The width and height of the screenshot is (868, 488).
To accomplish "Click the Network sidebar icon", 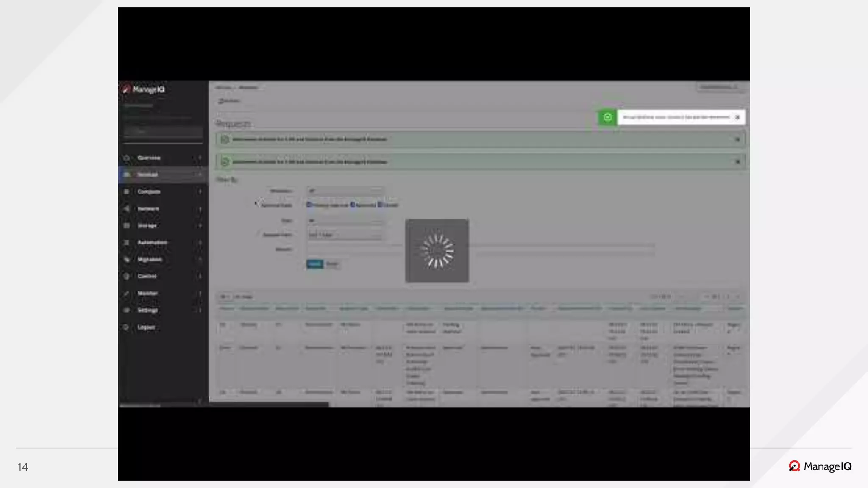I will [x=126, y=209].
